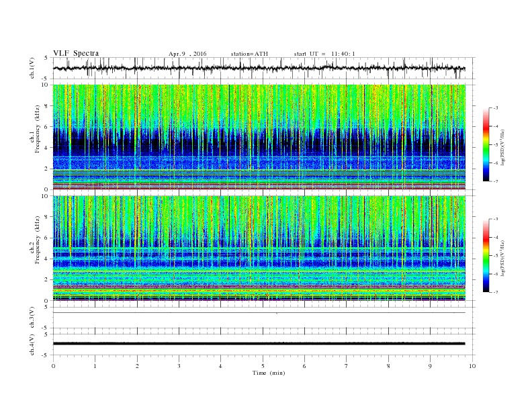Click the flat ch.3 voltage trace
Screen dimensions: 532x411
[259, 313]
